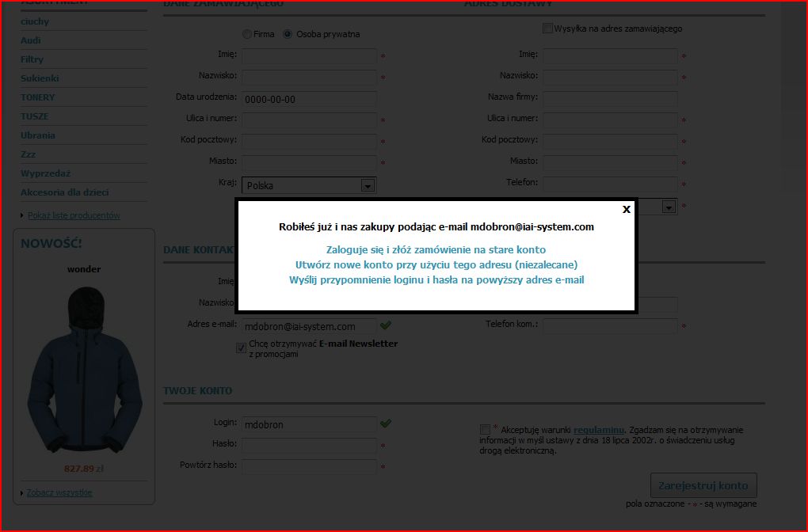Click the delivery Miasto field
The height and width of the screenshot is (532, 808).
pyautogui.click(x=610, y=163)
